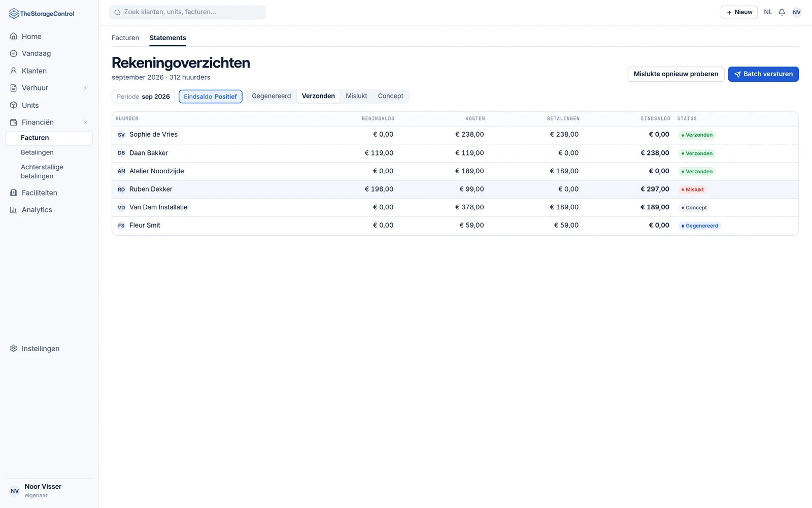Expand the Verhuur submenu chevron

(x=85, y=88)
